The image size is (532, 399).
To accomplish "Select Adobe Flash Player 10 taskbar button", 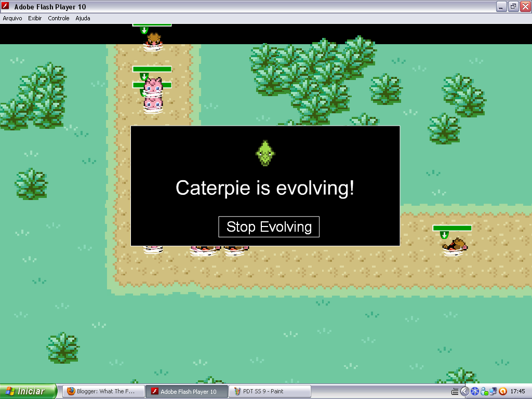I will tap(187, 391).
